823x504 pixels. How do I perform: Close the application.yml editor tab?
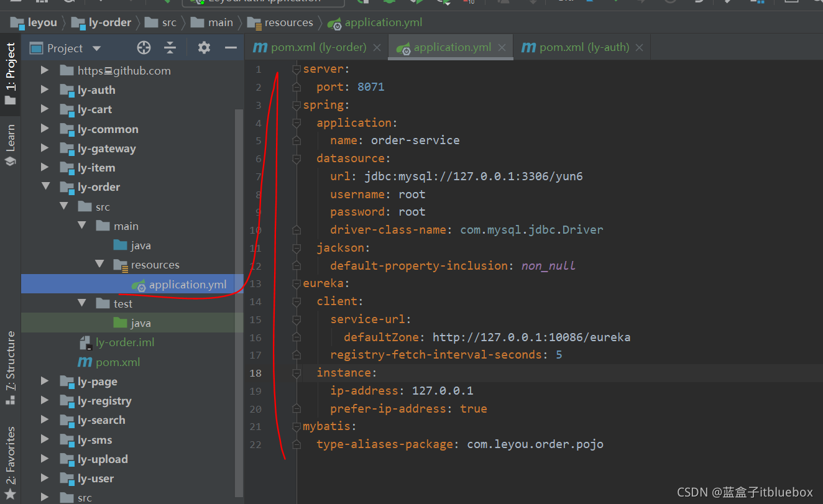[x=502, y=48]
